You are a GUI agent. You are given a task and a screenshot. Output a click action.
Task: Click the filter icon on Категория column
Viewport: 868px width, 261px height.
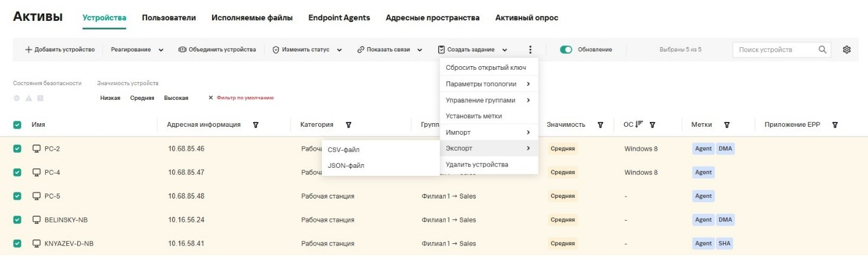[348, 125]
